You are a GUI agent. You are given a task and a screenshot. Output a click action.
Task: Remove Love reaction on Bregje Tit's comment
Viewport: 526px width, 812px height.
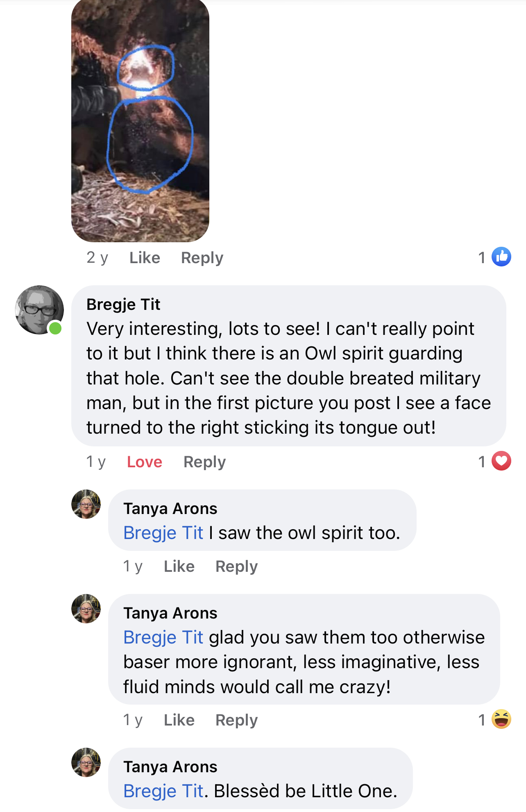point(145,462)
